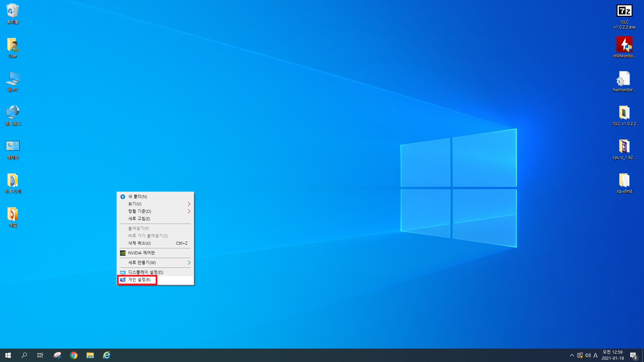Select the cpu-z archive folder icon
This screenshot has height=362, width=644.
624,147
